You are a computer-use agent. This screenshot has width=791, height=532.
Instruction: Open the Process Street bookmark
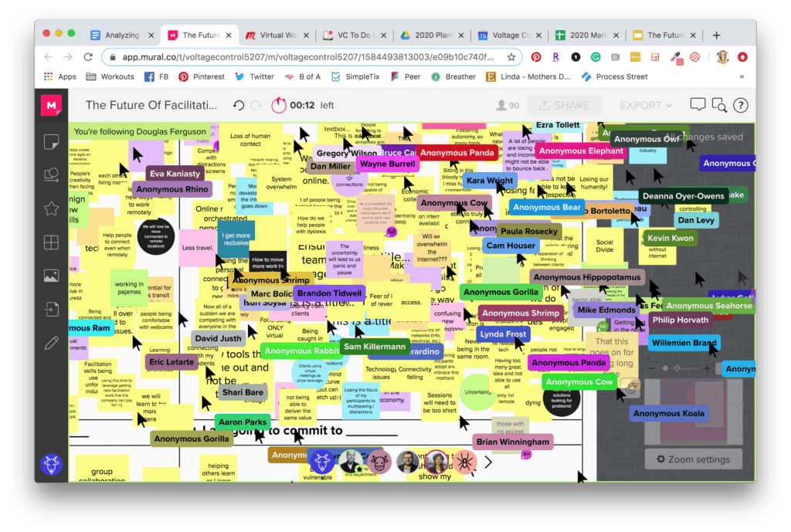pyautogui.click(x=614, y=76)
